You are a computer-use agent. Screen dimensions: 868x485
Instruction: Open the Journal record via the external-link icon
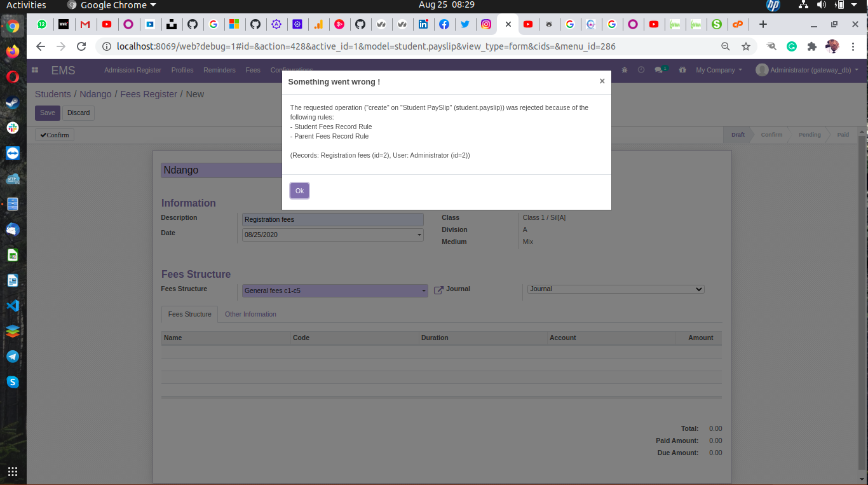(438, 289)
